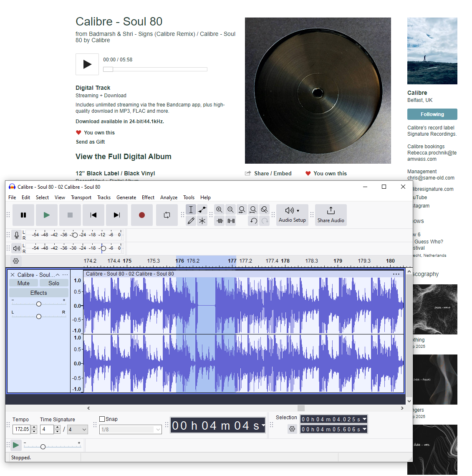The width and height of the screenshot is (472, 476).
Task: Click the track gain slider knob
Action: pyautogui.click(x=39, y=304)
